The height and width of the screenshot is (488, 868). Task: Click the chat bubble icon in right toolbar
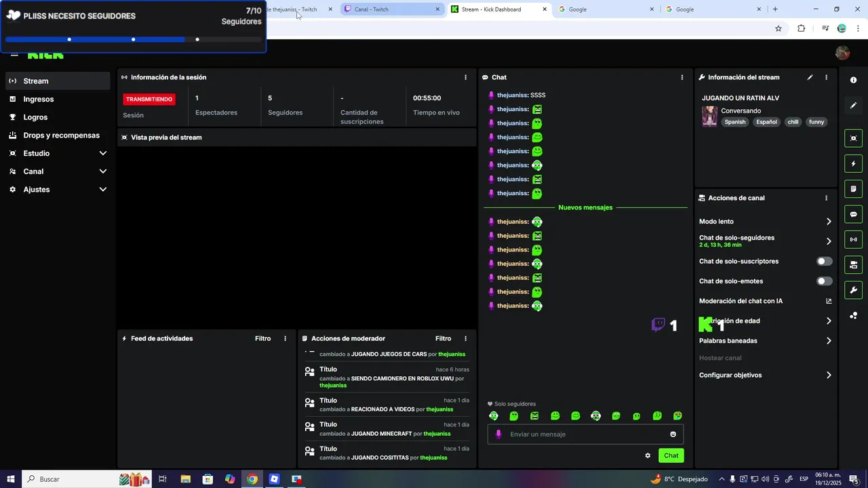click(x=853, y=214)
